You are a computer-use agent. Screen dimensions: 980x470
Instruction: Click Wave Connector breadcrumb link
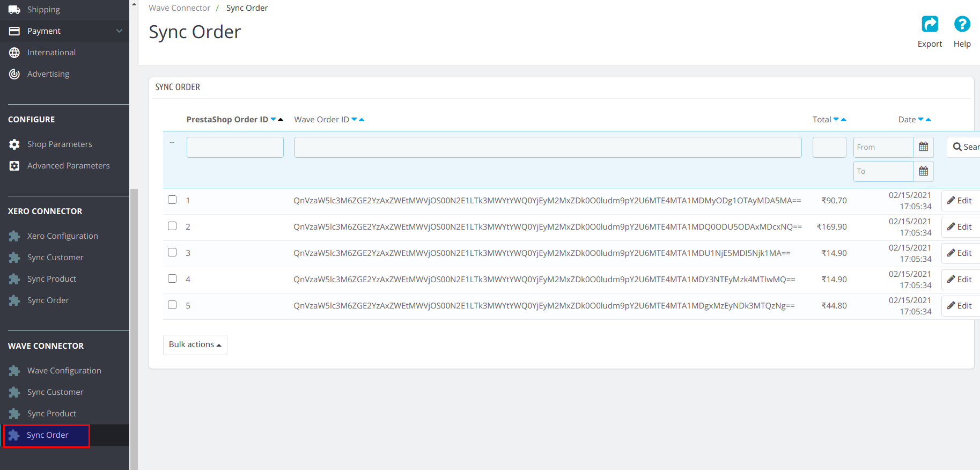180,8
